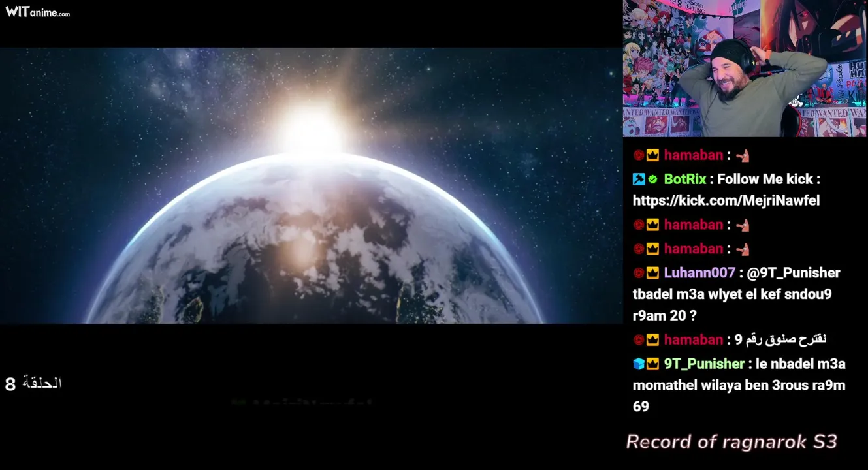Image resolution: width=868 pixels, height=470 pixels.
Task: Select hamaban's name beside the Arabic message
Action: pos(694,339)
